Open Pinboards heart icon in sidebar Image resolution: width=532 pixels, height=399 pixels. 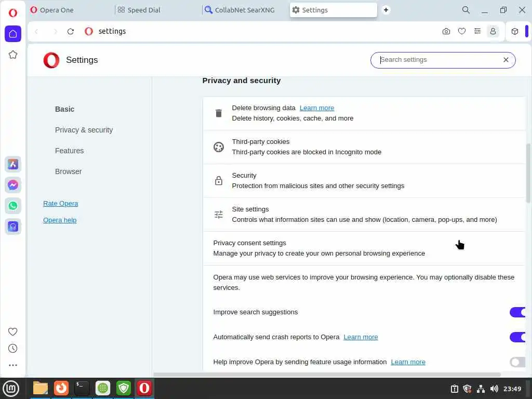coord(12,331)
